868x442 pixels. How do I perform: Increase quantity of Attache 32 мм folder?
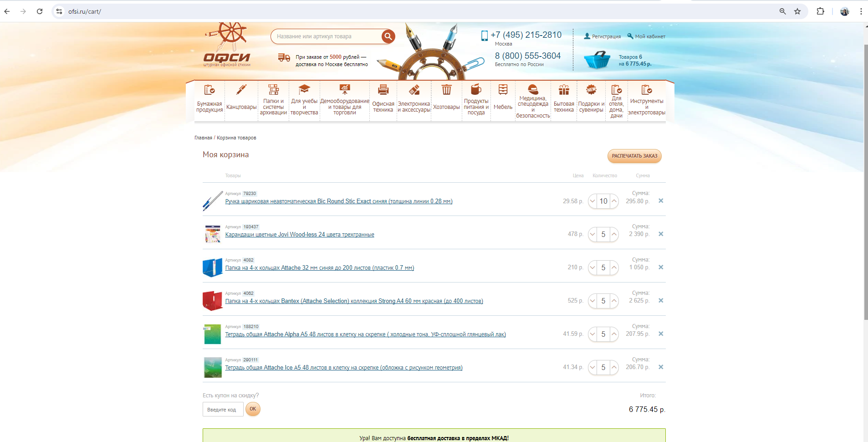point(614,267)
